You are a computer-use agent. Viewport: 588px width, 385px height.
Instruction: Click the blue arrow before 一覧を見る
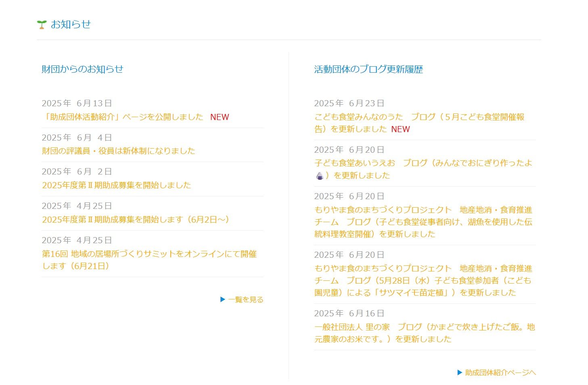(x=222, y=299)
